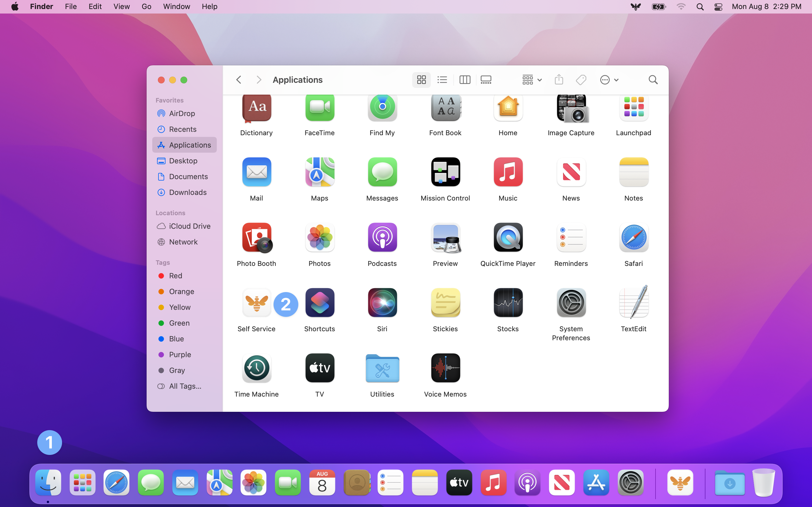Select the Purple tag

[180, 355]
